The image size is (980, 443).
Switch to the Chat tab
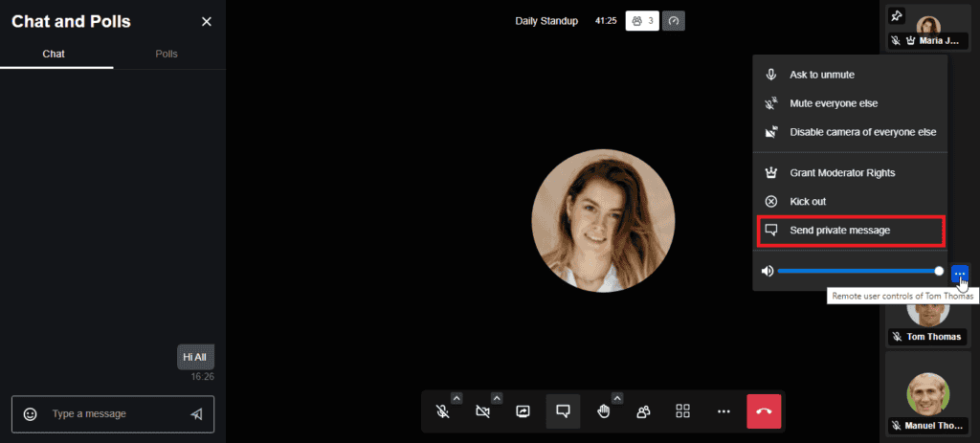point(54,54)
